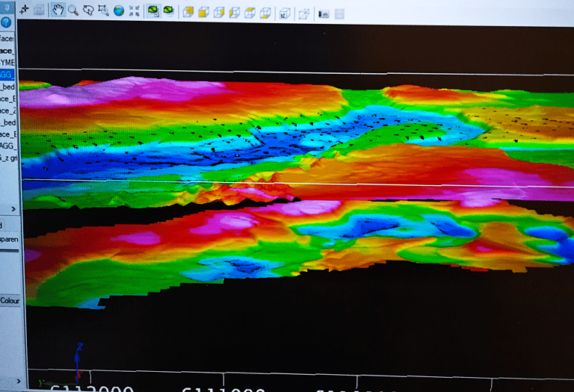
Task: Choose the rotate pointer tool
Action: (x=88, y=10)
